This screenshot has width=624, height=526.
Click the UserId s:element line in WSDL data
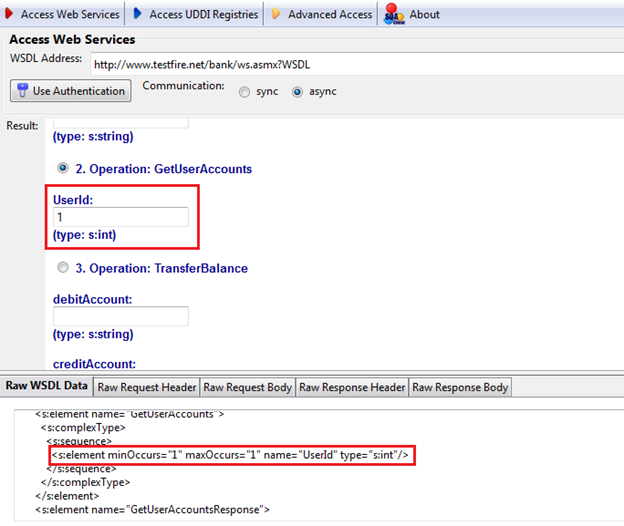click(x=231, y=455)
